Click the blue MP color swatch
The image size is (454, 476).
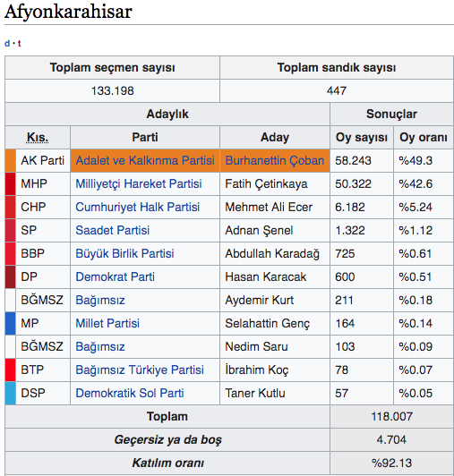tap(11, 323)
